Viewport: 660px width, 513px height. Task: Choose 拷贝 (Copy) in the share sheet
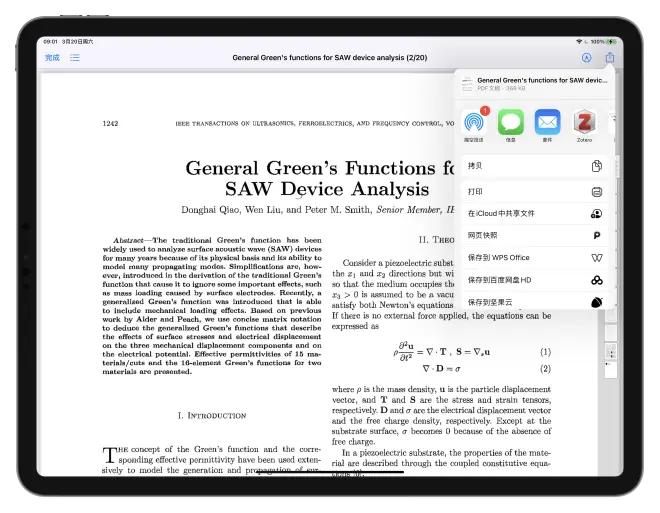[535, 166]
